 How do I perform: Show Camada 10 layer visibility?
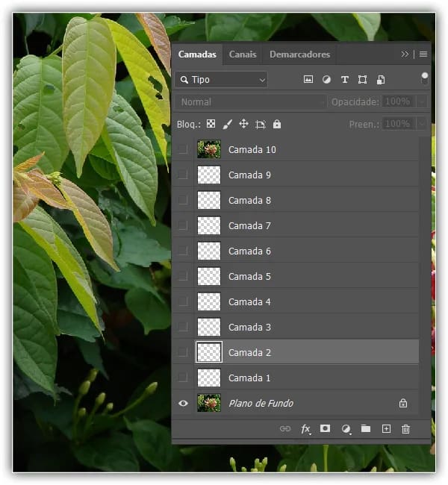click(x=183, y=150)
